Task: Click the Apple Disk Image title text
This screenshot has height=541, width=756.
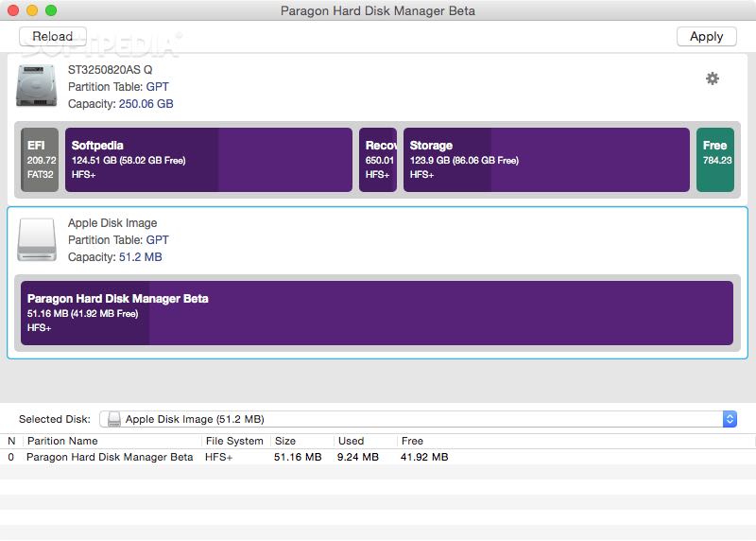Action: [112, 222]
